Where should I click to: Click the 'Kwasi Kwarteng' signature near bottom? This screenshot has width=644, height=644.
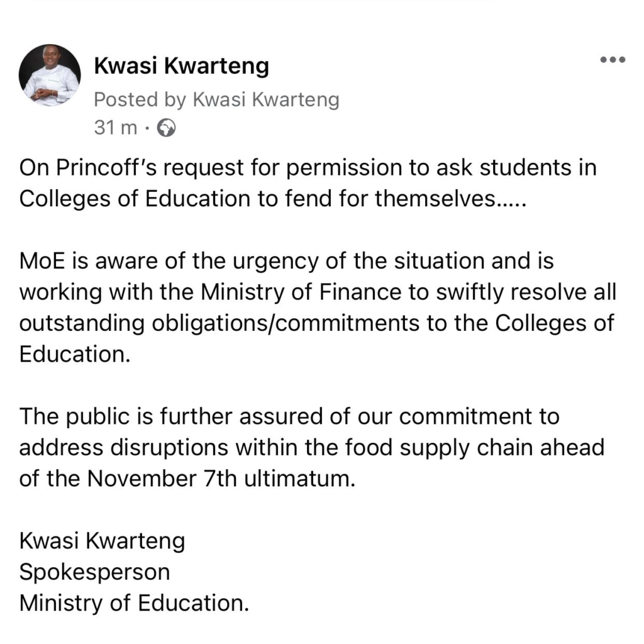point(102,541)
